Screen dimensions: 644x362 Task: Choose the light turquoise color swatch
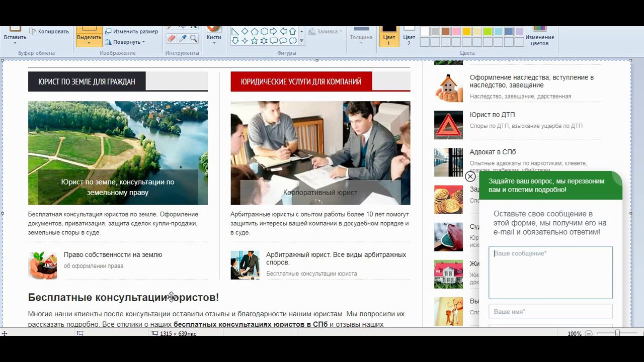point(498,32)
